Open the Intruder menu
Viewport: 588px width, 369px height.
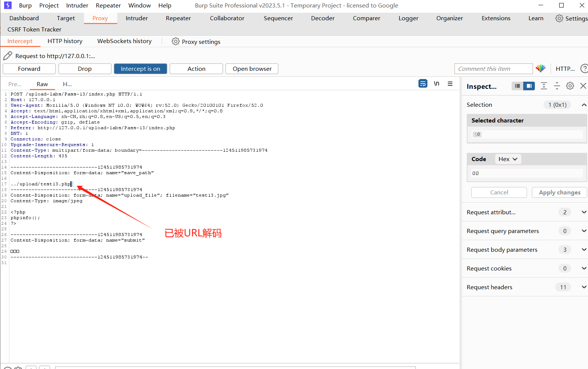tap(77, 6)
